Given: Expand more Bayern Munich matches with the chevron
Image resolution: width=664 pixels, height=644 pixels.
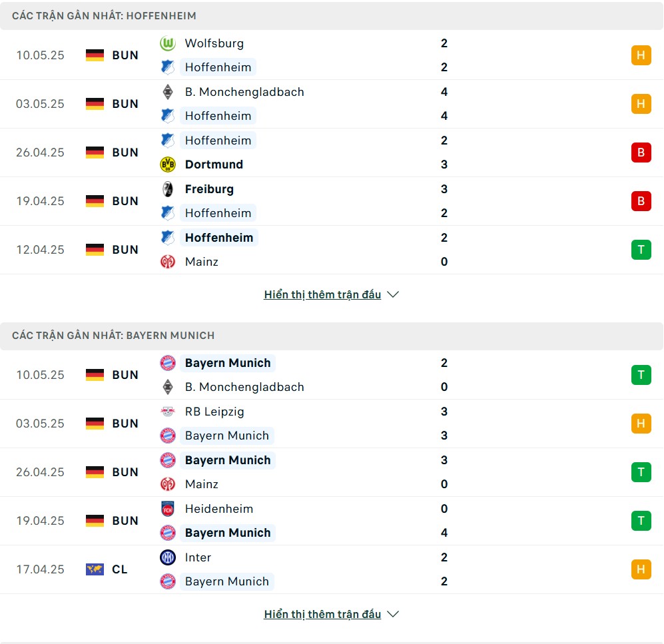Looking at the screenshot, I should (x=393, y=614).
